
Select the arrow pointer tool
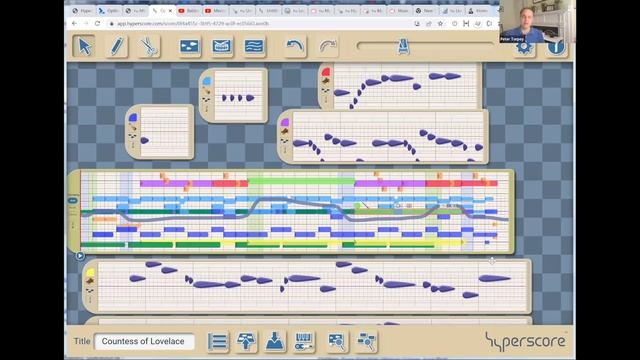[x=84, y=46]
